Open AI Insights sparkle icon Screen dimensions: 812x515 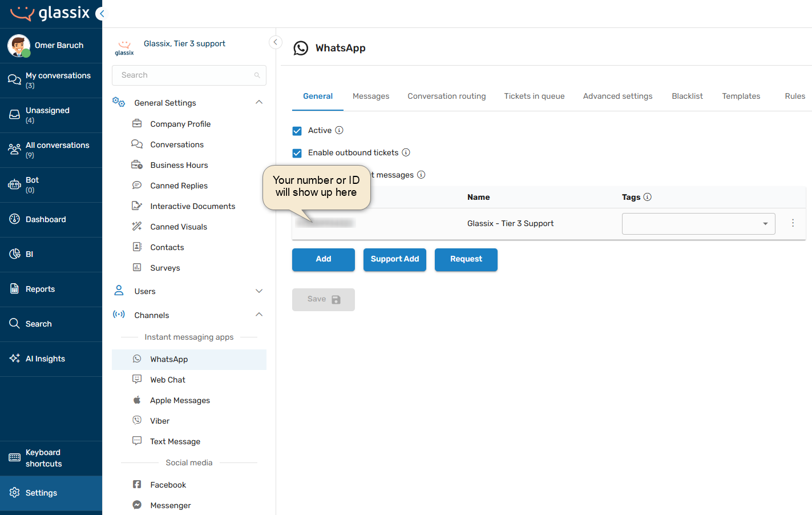click(x=15, y=359)
